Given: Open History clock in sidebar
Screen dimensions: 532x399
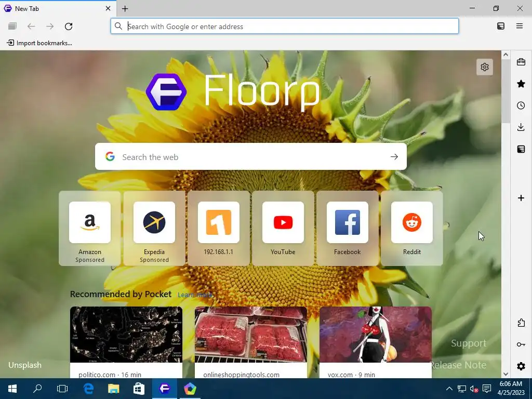Looking at the screenshot, I should [x=521, y=105].
